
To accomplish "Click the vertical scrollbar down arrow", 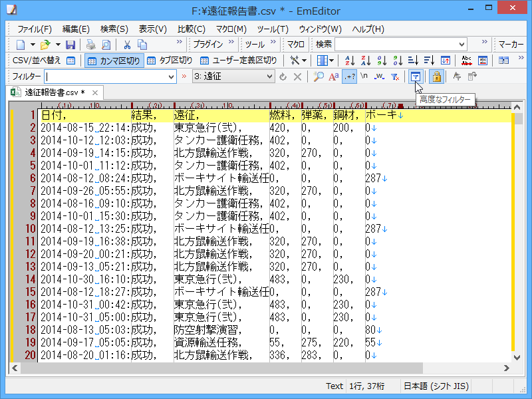I will (517, 357).
